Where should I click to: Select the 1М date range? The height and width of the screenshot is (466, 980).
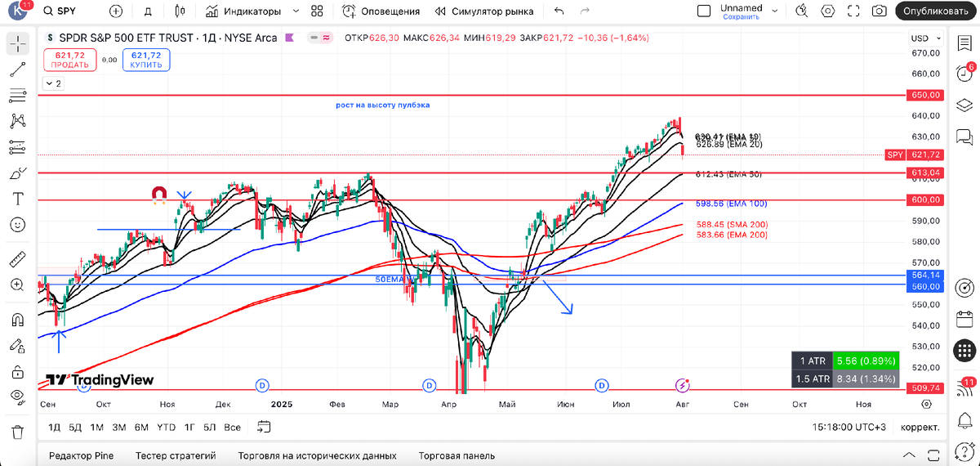(x=96, y=427)
